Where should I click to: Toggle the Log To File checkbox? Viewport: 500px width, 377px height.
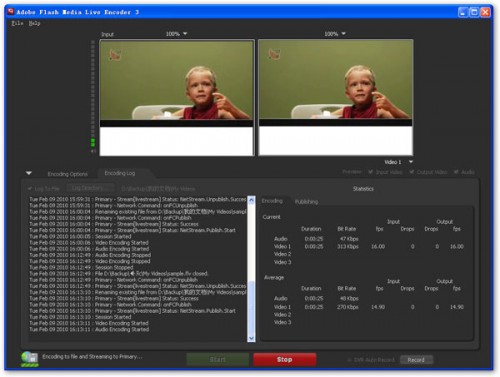pyautogui.click(x=30, y=189)
